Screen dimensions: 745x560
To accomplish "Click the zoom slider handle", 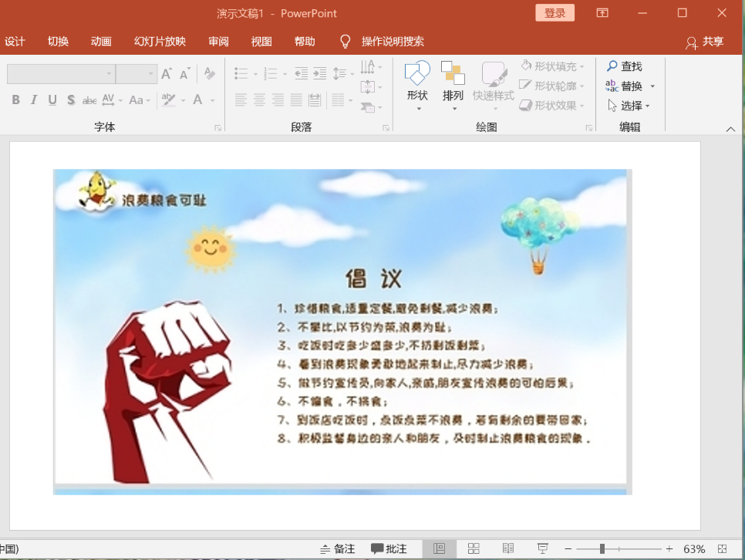I will [602, 548].
